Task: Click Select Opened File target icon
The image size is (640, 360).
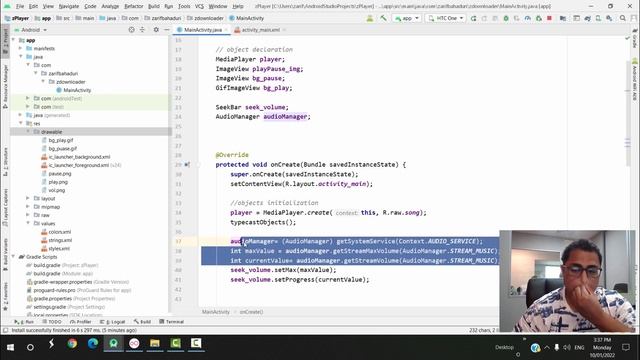Action: (x=131, y=30)
